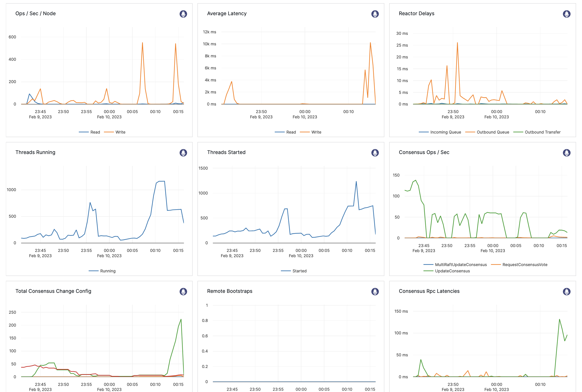Click the Consensus Rpc Latencies panel title
This screenshot has height=392, width=582.
click(x=429, y=291)
